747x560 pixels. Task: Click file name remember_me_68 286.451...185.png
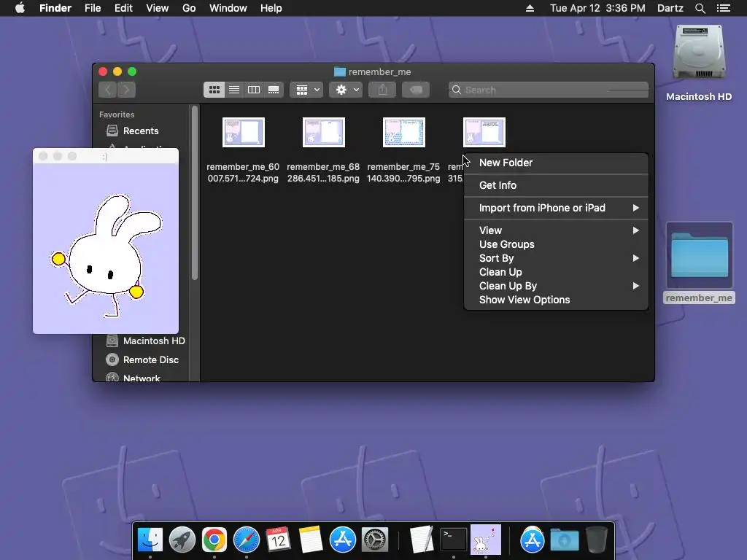point(323,172)
